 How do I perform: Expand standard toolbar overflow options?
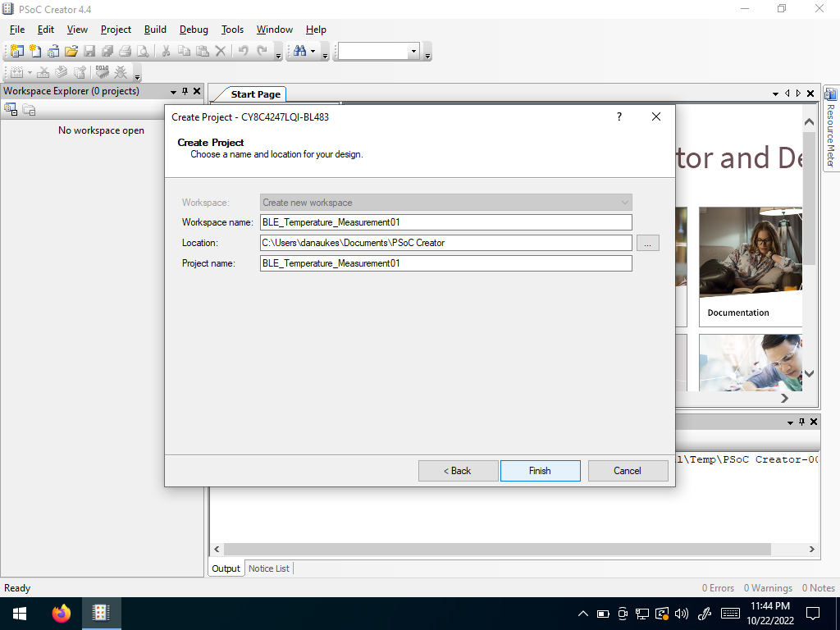(x=278, y=53)
